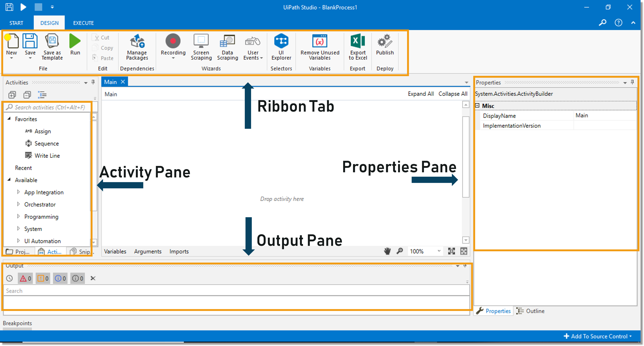Collapse the Misc properties section

click(x=477, y=106)
